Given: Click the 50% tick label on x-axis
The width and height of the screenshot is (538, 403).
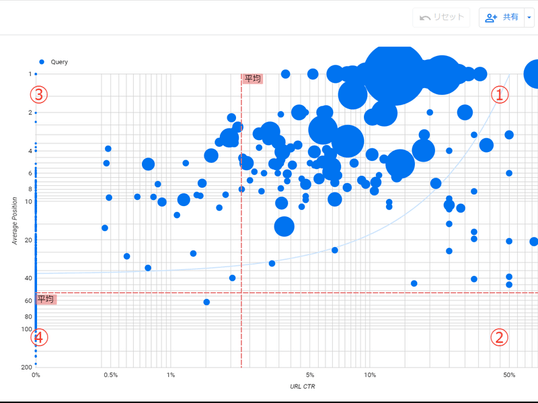Looking at the screenshot, I should (x=509, y=375).
